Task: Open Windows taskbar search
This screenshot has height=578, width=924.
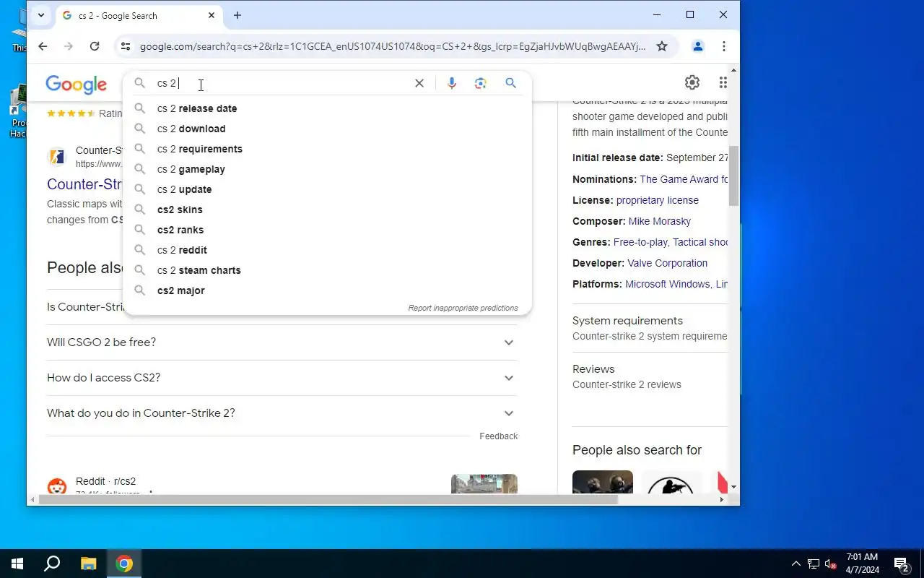Action: point(52,564)
